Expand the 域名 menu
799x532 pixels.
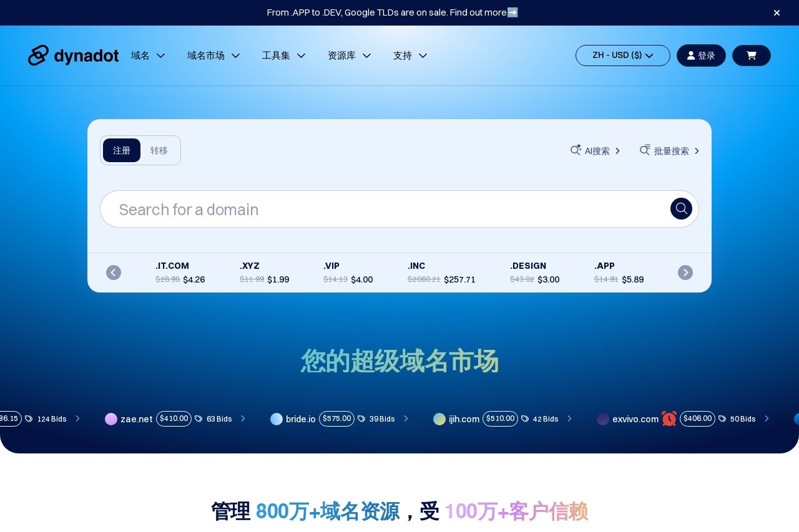click(x=148, y=56)
